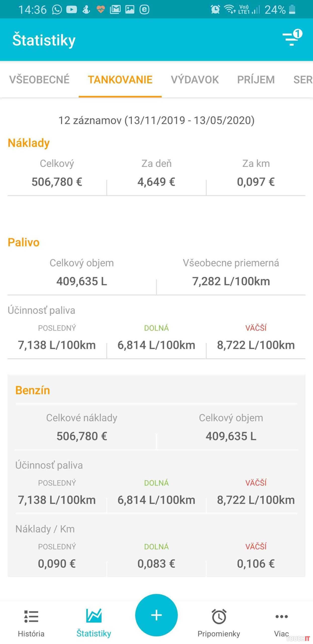Tap the YouTube notification icon
313x644 pixels.
click(x=71, y=10)
